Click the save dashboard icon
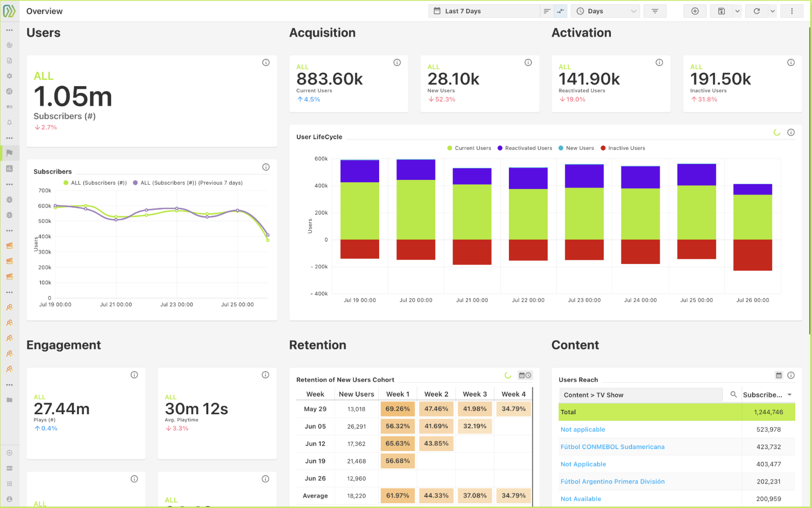The height and width of the screenshot is (508, 812). (x=722, y=11)
